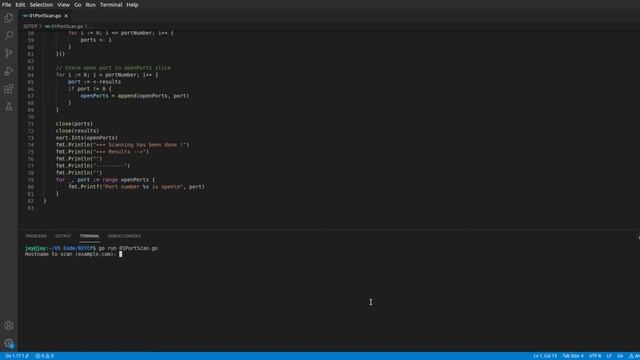Viewport: 640px width, 360px height.
Task: Click the Go 1.17.1 version status item
Action: (x=16, y=356)
